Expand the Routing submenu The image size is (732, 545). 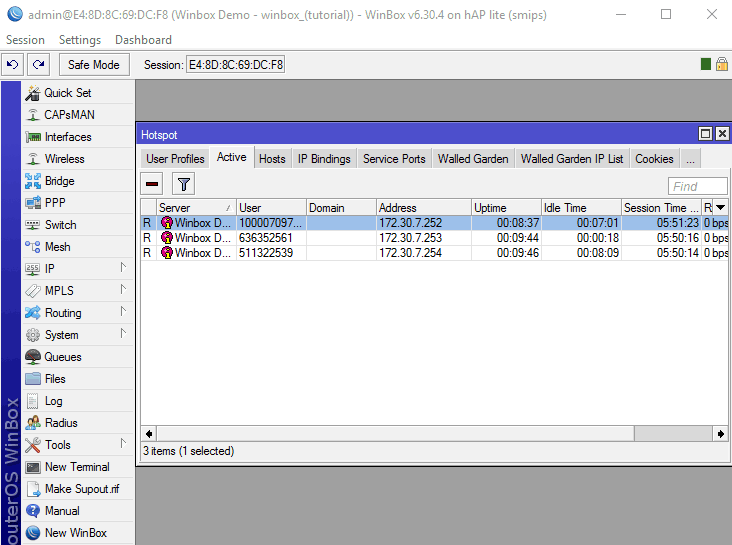click(123, 311)
